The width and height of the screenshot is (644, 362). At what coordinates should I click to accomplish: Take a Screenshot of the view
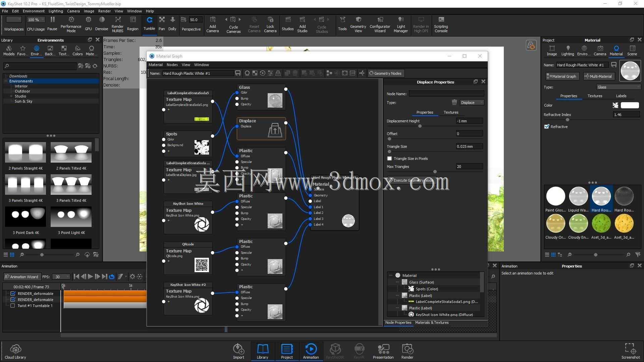[631, 351]
